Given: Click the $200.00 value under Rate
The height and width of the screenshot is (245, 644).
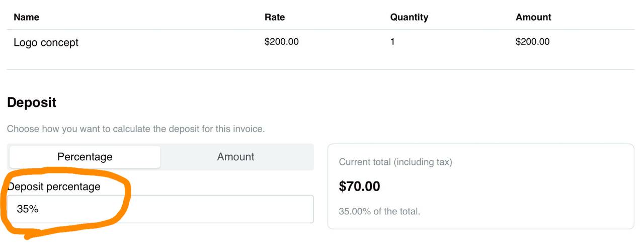Looking at the screenshot, I should point(281,42).
